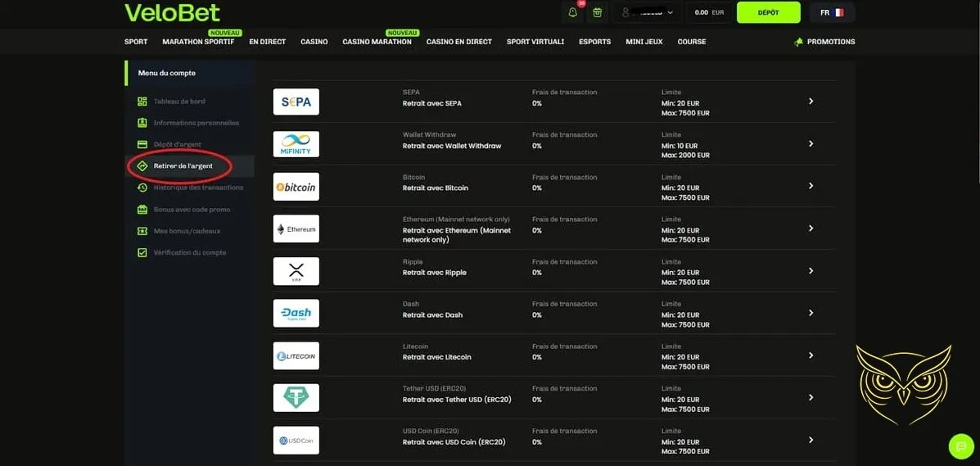Expand the Litecoin withdrawal row arrow
Screen dimensions: 980x466
[x=811, y=355]
